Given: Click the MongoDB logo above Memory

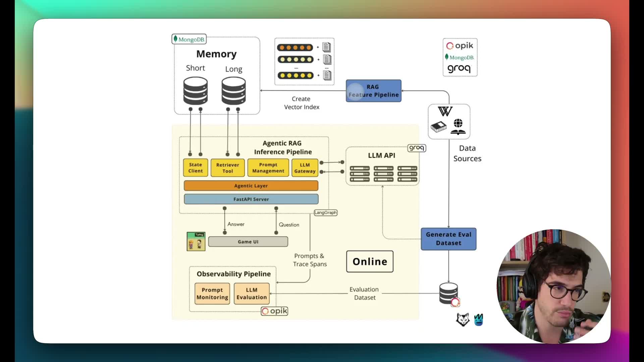Looking at the screenshot, I should (x=189, y=39).
